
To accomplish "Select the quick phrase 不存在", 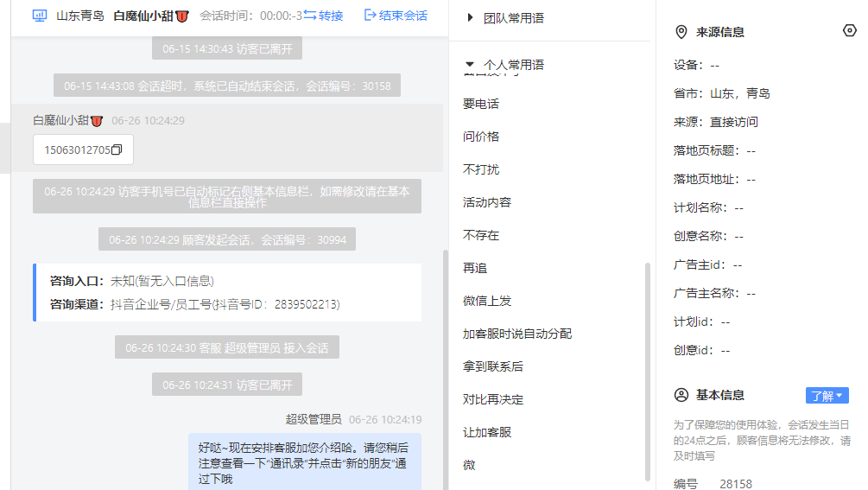I will 481,235.
